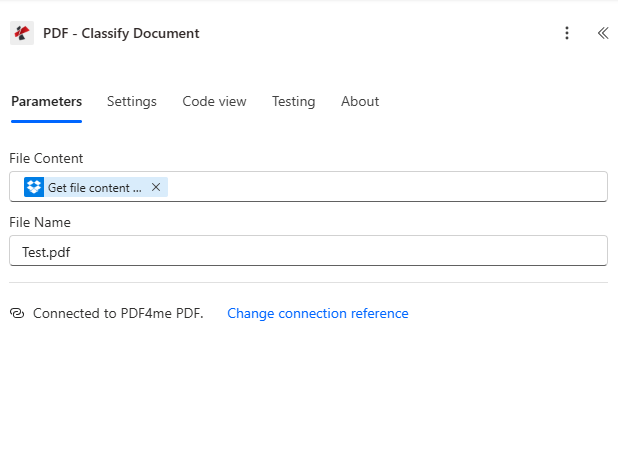Click the File Name field containing Test.pdf
The width and height of the screenshot is (618, 460).
click(x=308, y=251)
